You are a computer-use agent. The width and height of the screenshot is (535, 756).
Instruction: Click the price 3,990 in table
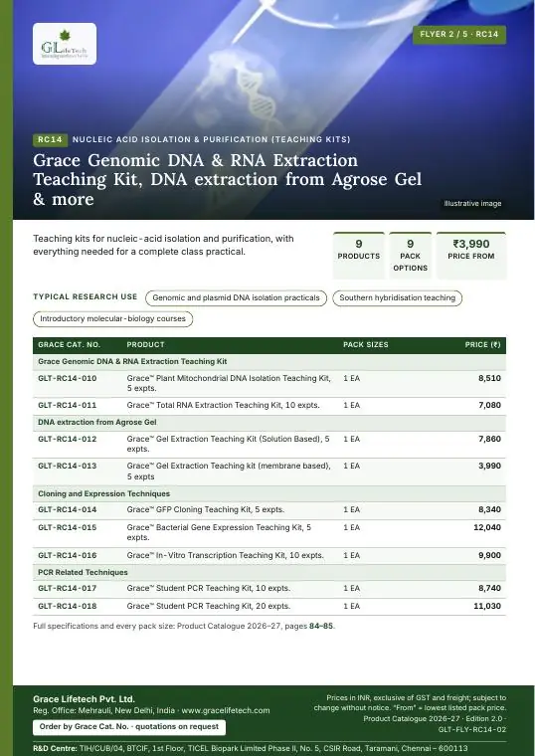click(489, 467)
